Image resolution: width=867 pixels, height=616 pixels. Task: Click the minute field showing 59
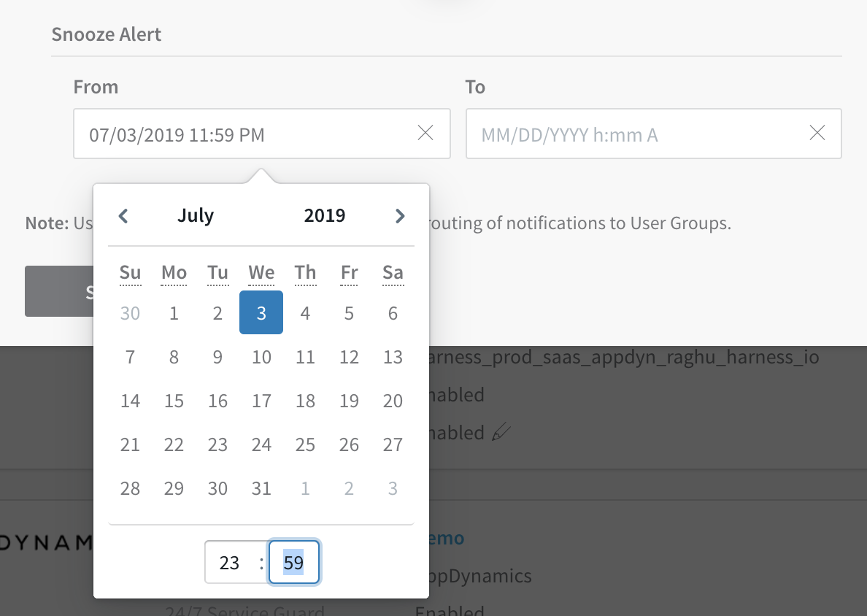tap(293, 563)
